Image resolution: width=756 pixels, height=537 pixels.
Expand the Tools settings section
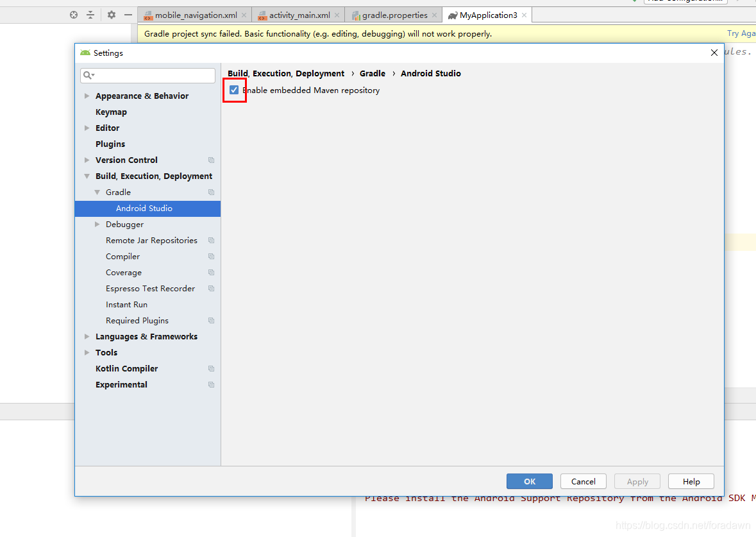87,353
